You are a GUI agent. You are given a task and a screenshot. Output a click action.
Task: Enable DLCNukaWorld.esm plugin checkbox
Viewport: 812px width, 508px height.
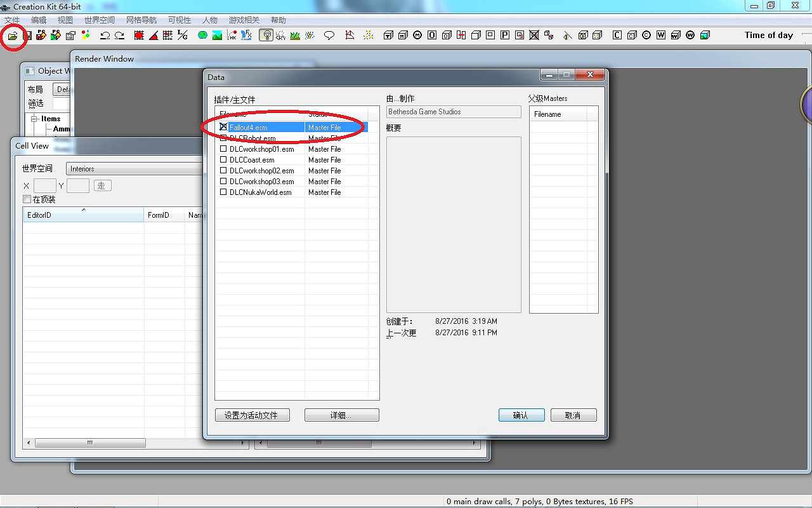click(223, 192)
